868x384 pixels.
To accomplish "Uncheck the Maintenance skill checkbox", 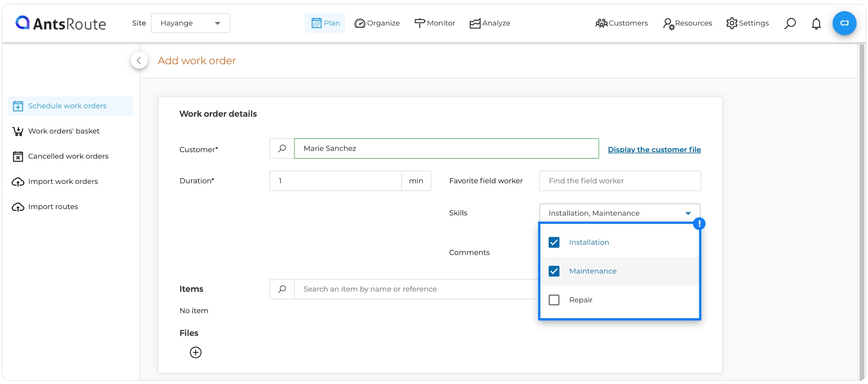I will coord(554,271).
